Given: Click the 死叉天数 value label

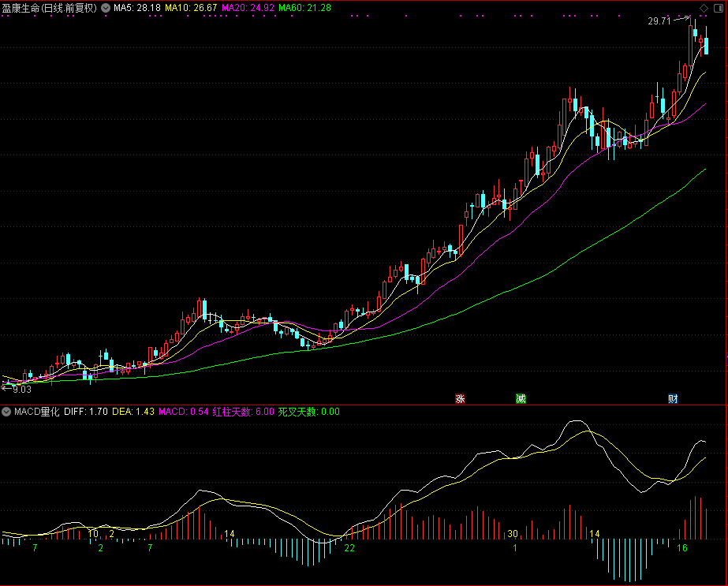Looking at the screenshot, I should click(x=308, y=412).
